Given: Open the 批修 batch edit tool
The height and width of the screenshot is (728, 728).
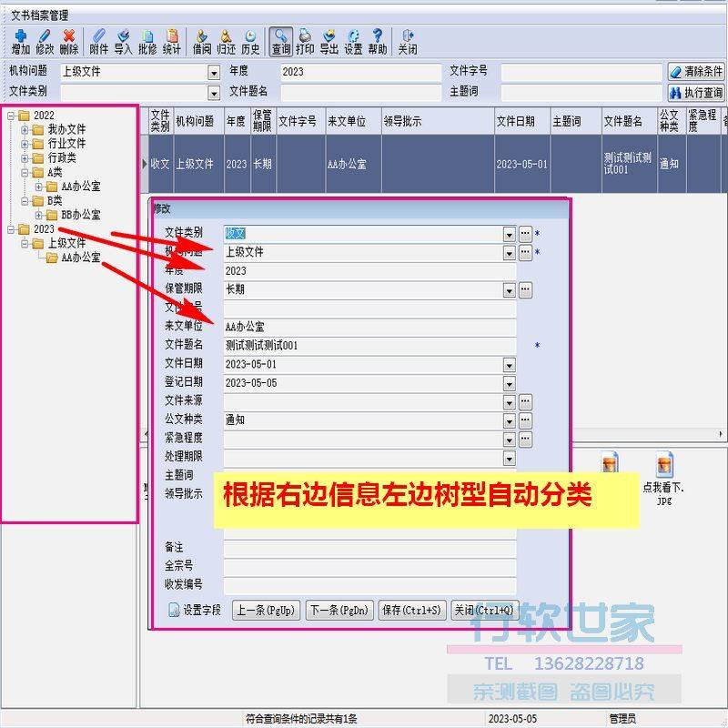Looking at the screenshot, I should coord(147,42).
